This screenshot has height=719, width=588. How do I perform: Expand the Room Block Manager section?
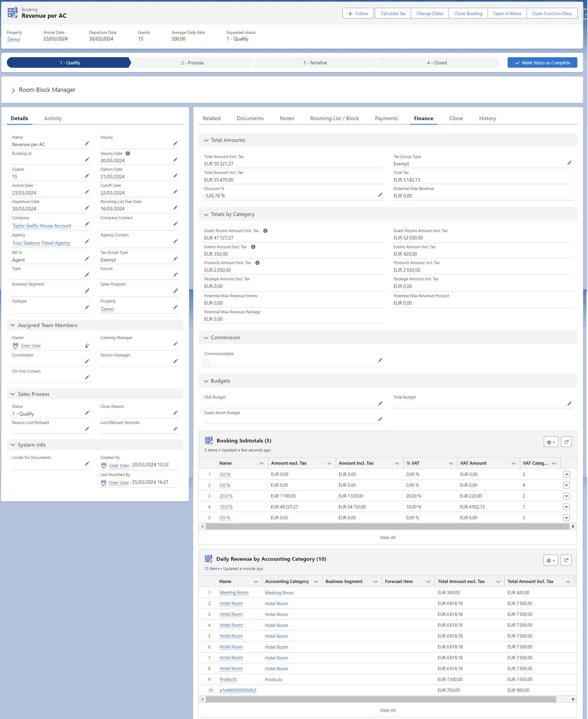13,91
